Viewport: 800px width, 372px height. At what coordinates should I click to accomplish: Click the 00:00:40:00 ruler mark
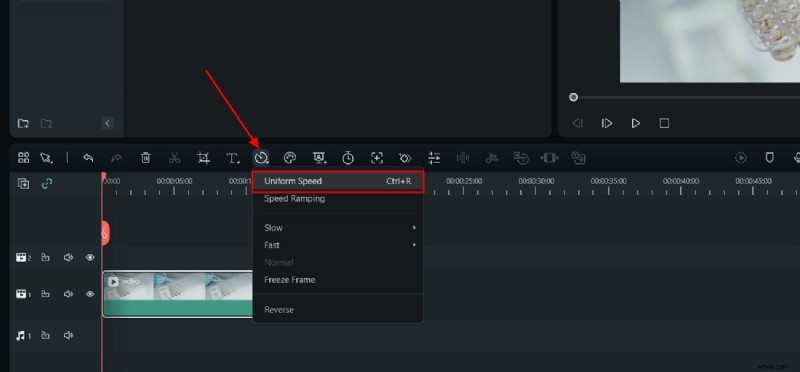pyautogui.click(x=681, y=181)
